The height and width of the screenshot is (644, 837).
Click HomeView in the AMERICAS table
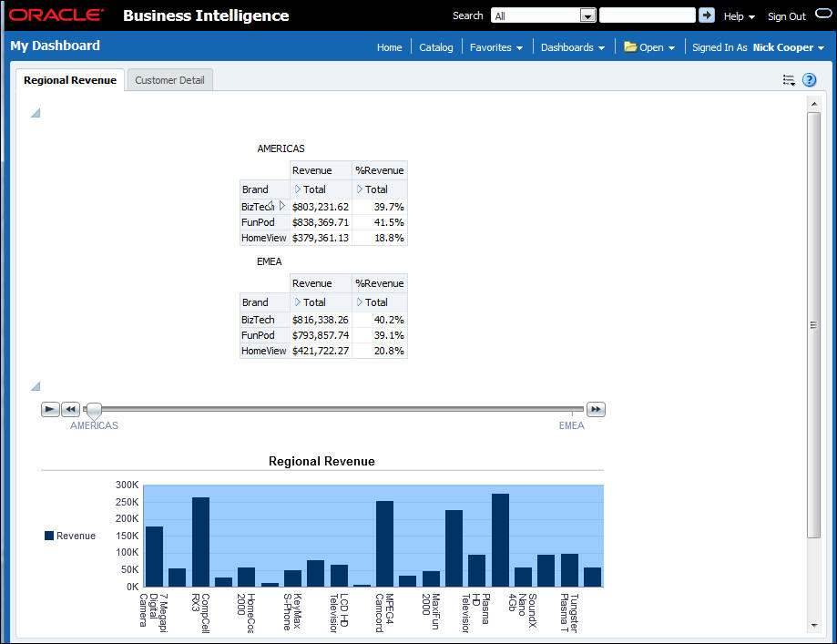tap(264, 238)
